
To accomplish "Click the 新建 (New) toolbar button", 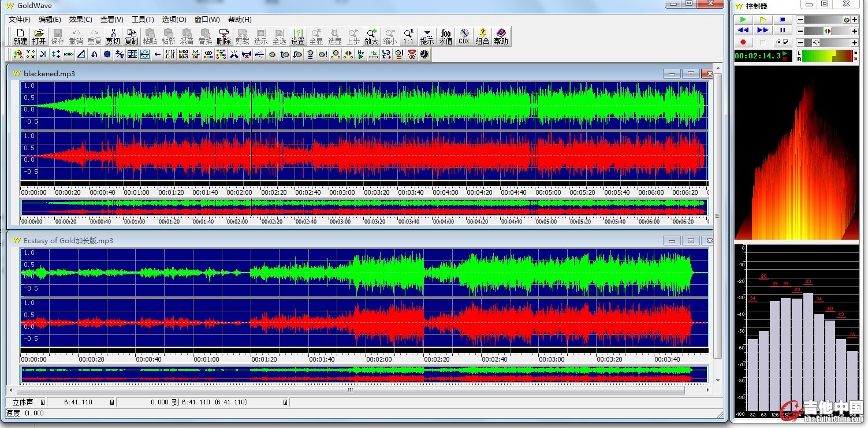I will [x=20, y=37].
